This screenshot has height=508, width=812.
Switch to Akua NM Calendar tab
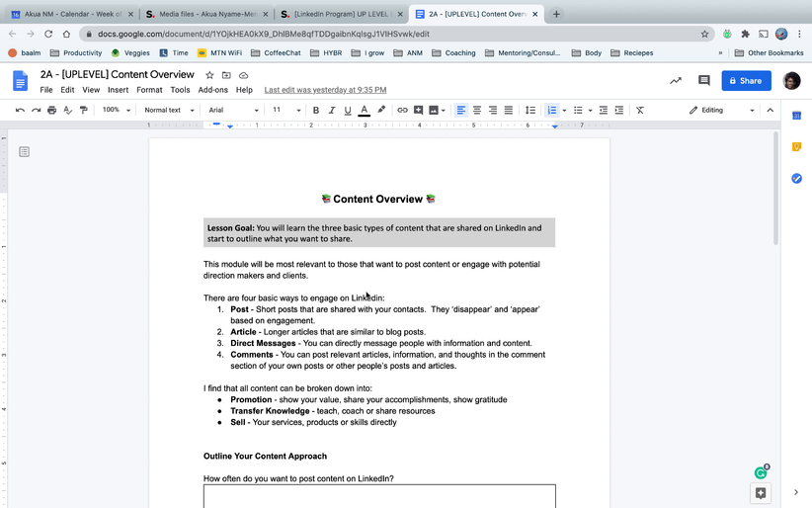72,14
